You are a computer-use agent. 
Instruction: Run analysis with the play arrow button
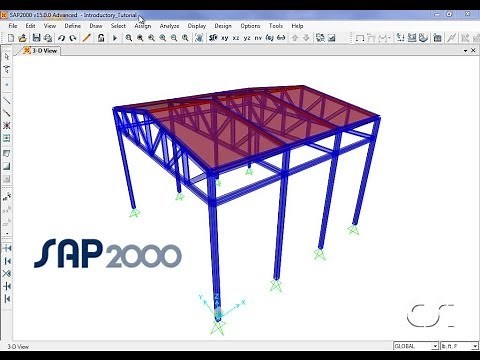115,38
